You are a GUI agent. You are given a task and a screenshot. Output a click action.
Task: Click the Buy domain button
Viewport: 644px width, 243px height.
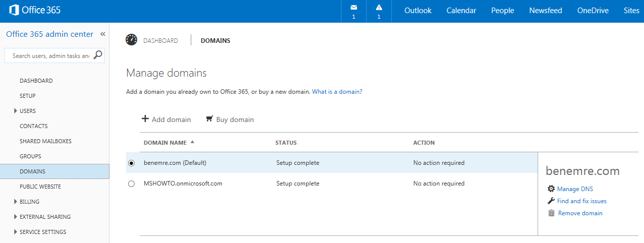click(x=230, y=119)
